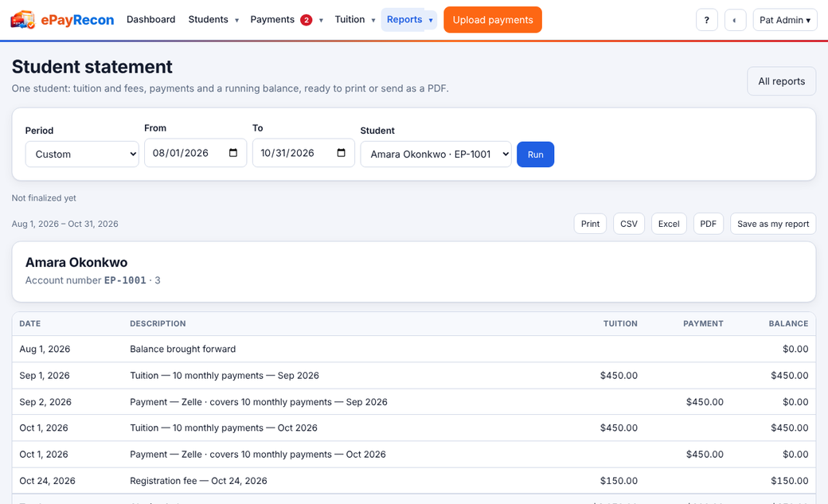Screen dimensions: 828x504
Task: Click the 'Sep 2, 2026' date cell
Action: point(45,402)
